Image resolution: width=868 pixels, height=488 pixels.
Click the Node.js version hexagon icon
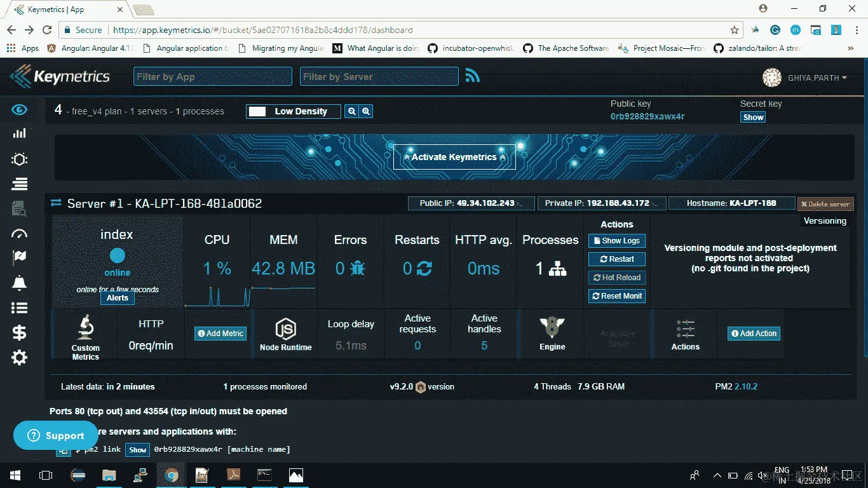[x=420, y=386]
